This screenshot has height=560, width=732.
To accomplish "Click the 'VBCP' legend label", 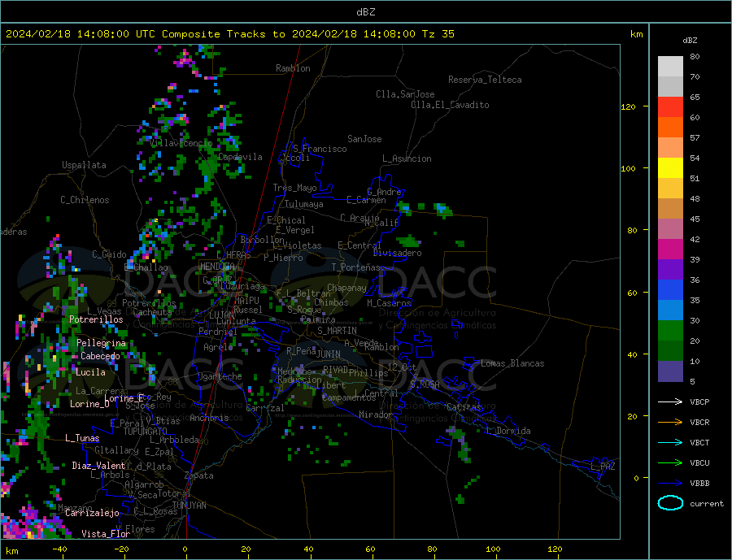I will point(699,402).
